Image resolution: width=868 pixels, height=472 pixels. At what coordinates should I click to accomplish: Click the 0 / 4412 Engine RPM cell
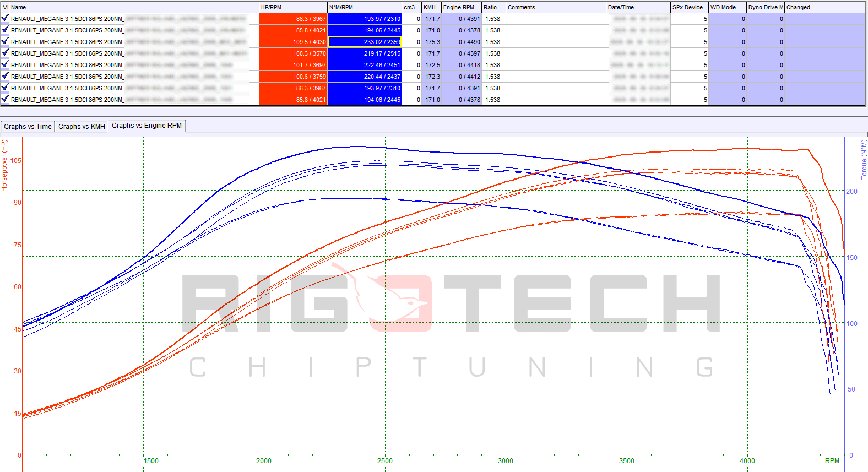[x=462, y=77]
